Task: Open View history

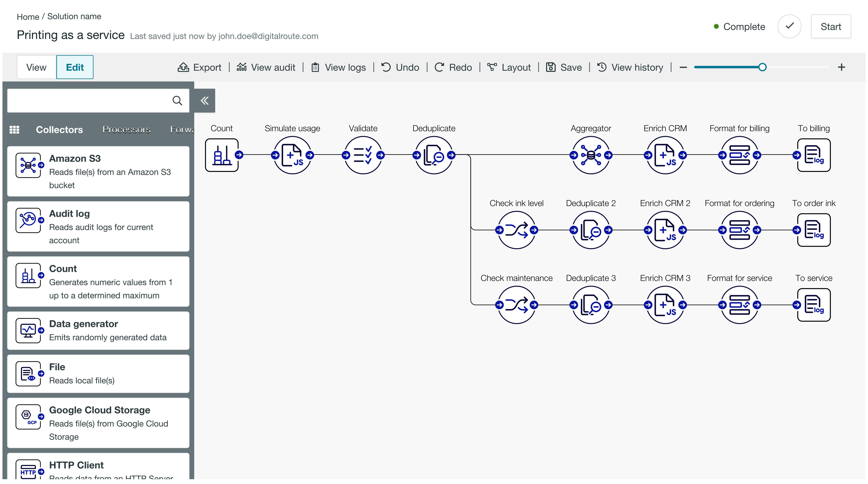Action: [630, 67]
